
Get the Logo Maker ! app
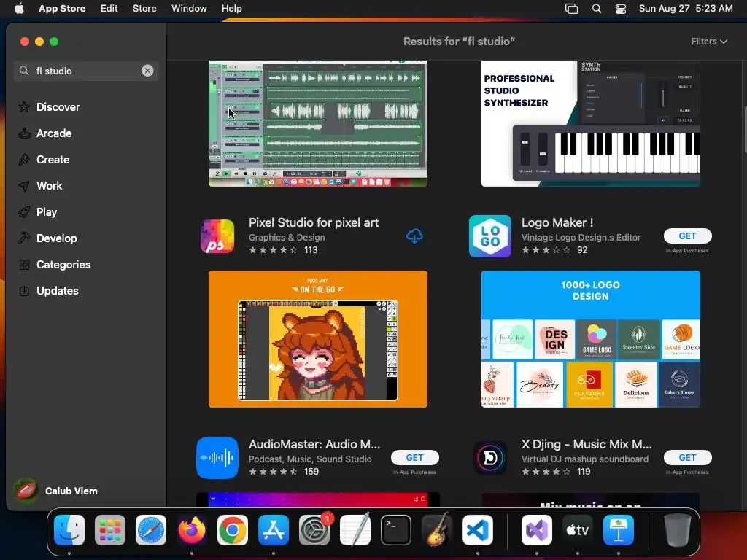(x=687, y=236)
